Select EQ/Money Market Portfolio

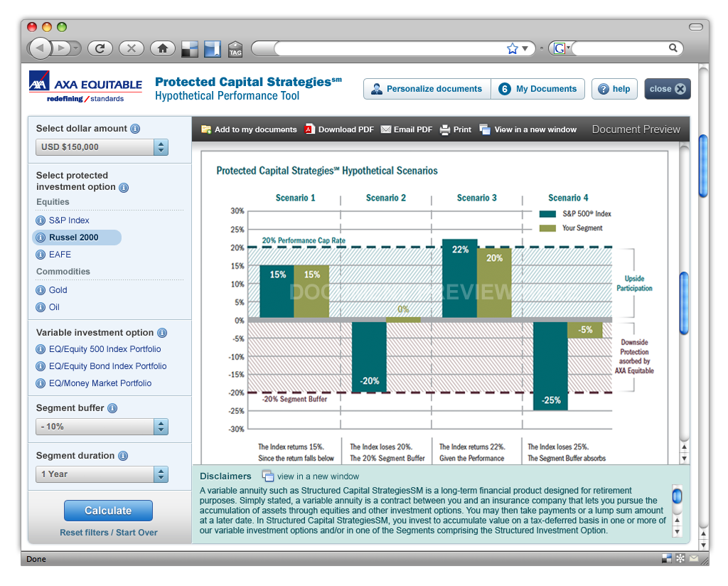click(x=100, y=383)
